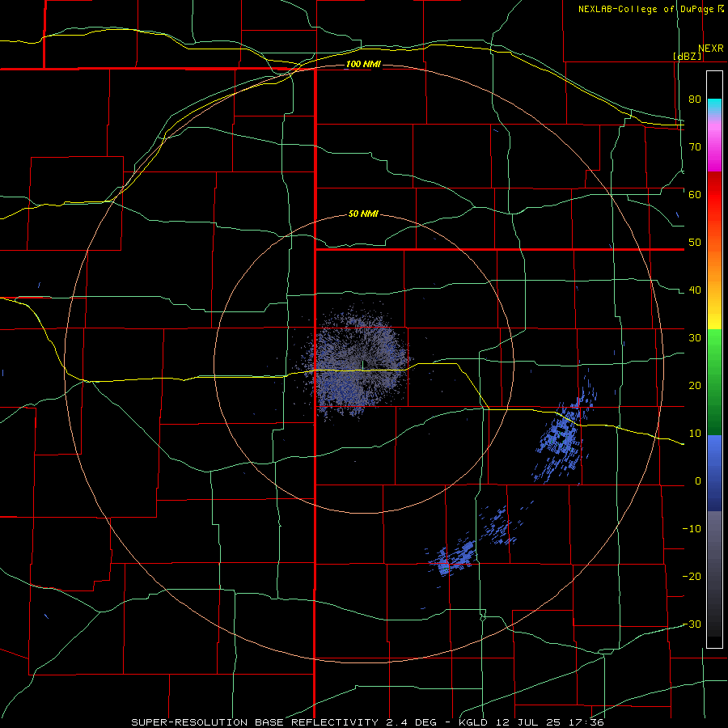The height and width of the screenshot is (728, 728).
Task: Click the 70 dBZ scale value
Action: (x=695, y=146)
